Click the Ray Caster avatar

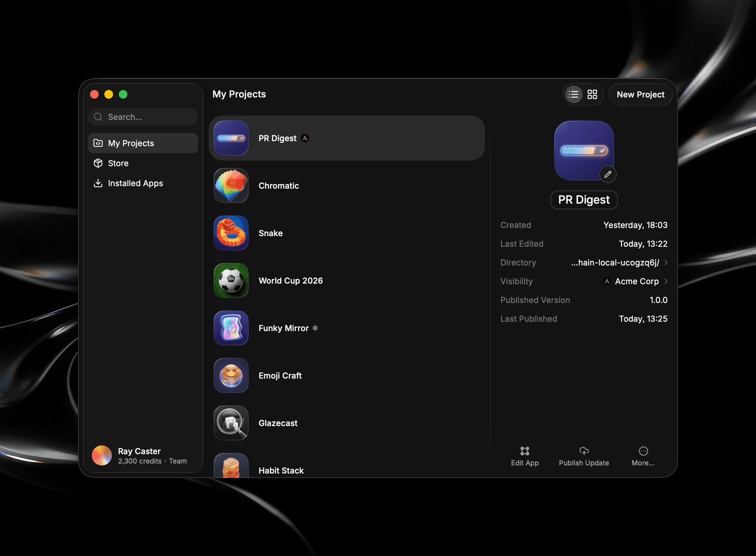pyautogui.click(x=102, y=455)
